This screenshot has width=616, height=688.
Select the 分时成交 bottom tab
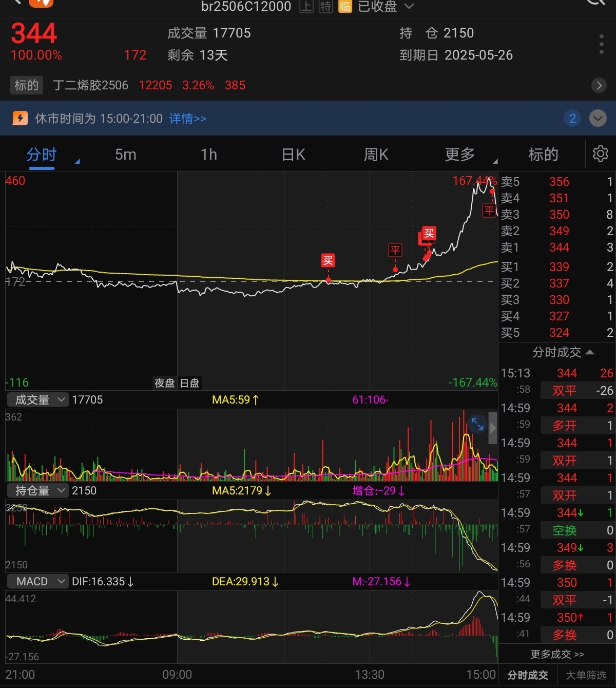coord(528,675)
